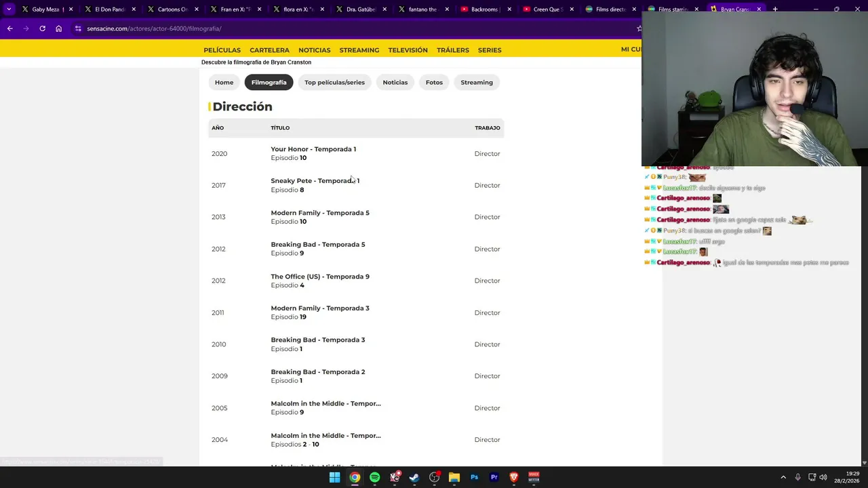
Task: Click the Dirección section heading
Action: (242, 106)
